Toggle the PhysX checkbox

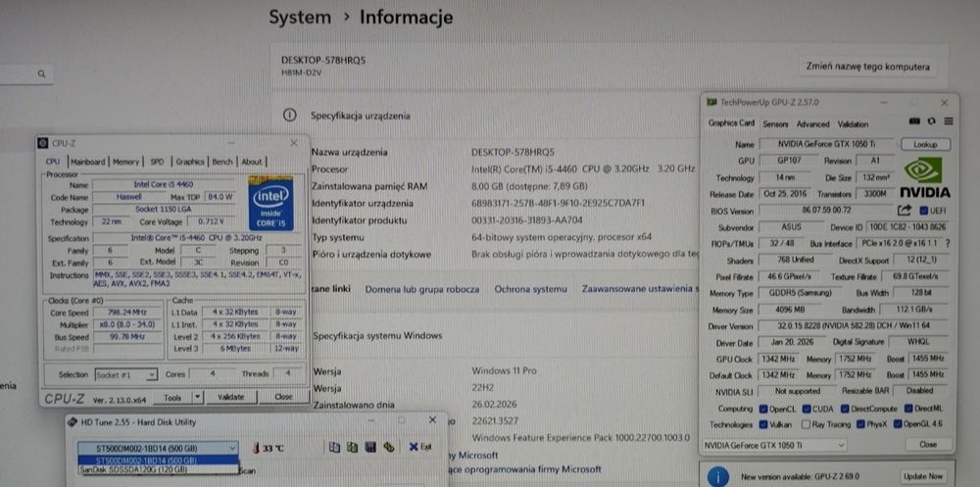click(x=861, y=424)
